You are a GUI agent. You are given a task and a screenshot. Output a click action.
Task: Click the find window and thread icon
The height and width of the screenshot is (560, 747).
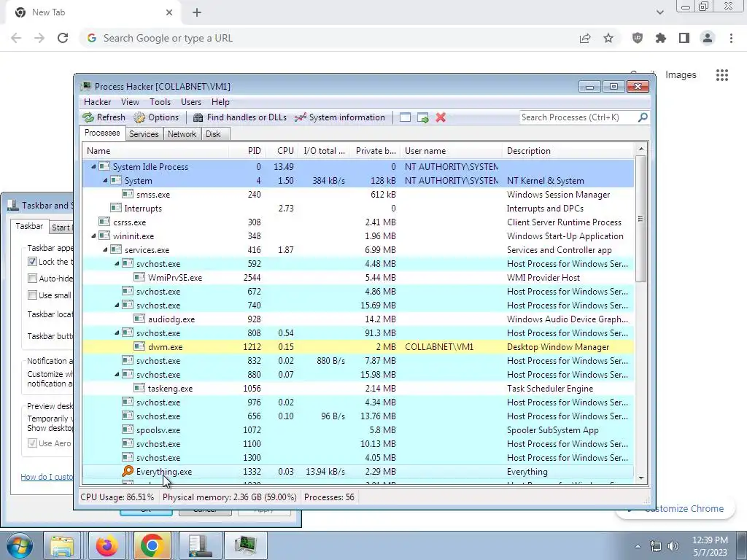[x=422, y=117]
